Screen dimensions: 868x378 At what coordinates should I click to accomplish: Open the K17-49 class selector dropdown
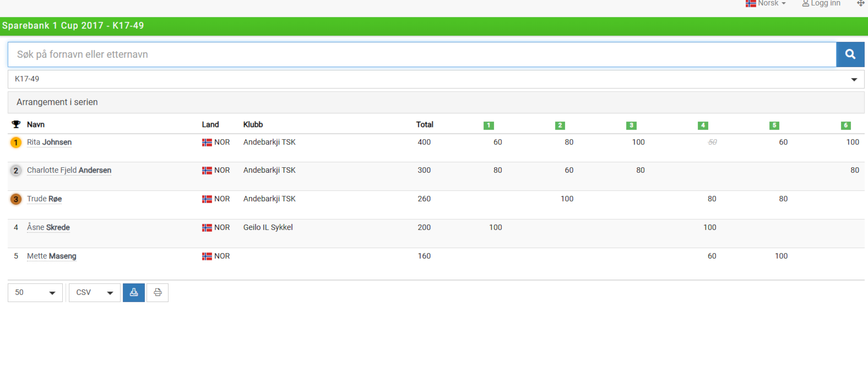point(436,79)
